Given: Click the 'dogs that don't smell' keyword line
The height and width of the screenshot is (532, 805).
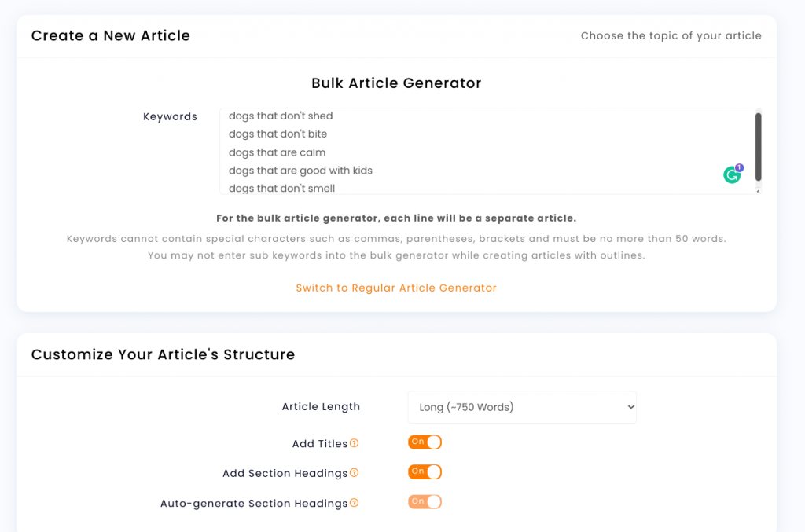Looking at the screenshot, I should [x=282, y=189].
